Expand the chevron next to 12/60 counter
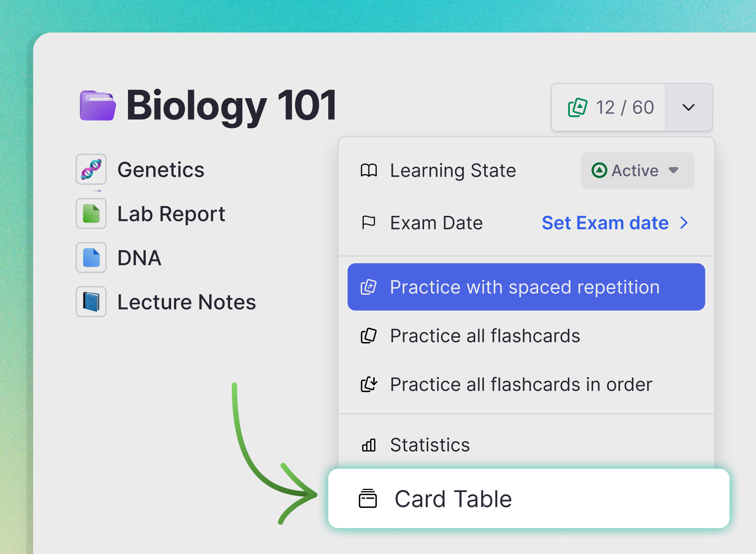The height and width of the screenshot is (554, 756). 689,107
